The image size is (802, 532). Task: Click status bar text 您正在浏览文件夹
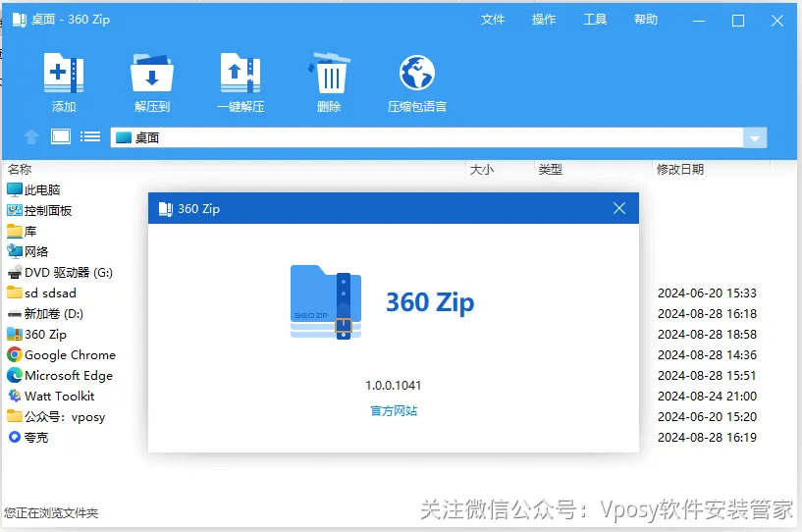tap(51, 512)
